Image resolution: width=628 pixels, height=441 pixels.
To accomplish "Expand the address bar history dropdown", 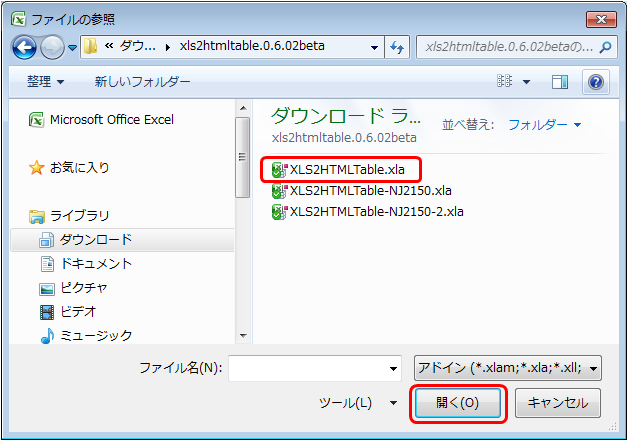I will coord(374,48).
